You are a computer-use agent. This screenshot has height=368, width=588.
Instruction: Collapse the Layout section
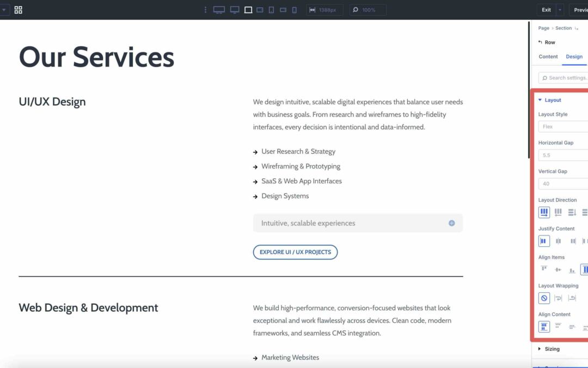pos(552,100)
